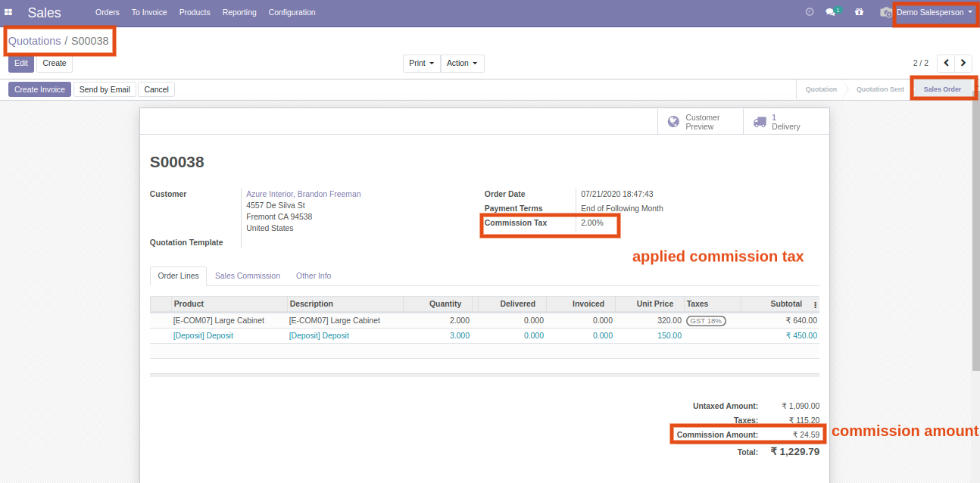Click the '[Deposit] Deposit' description cell
This screenshot has width=980, height=483.
pyautogui.click(x=319, y=336)
